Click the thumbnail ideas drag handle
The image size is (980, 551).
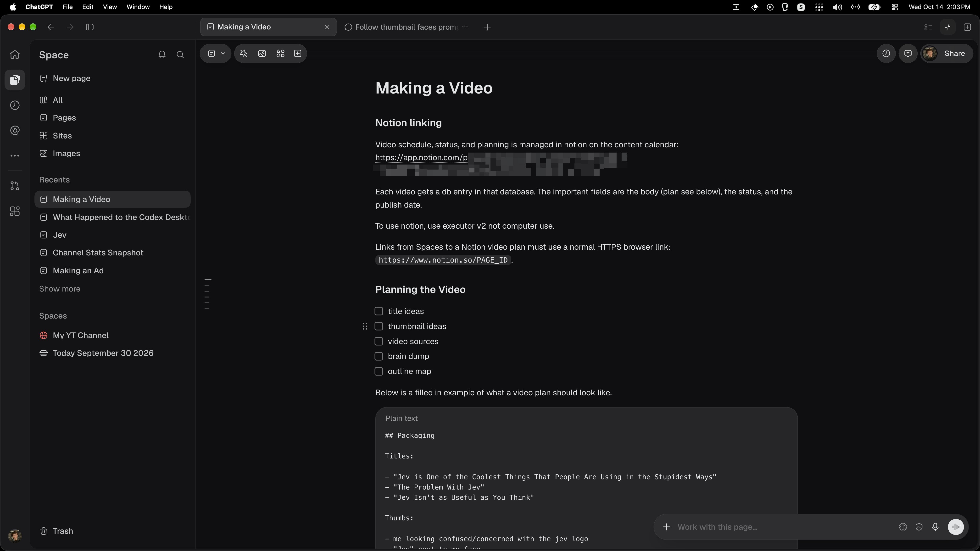(x=364, y=326)
